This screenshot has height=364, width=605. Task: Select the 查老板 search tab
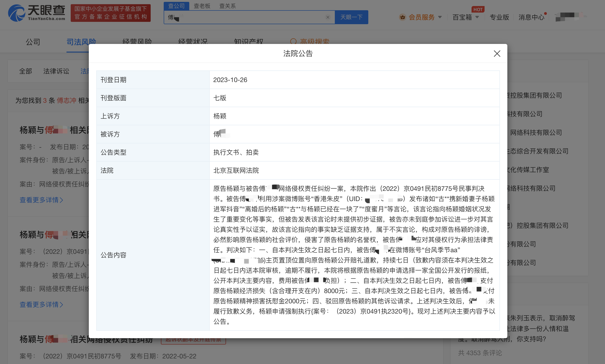click(202, 6)
